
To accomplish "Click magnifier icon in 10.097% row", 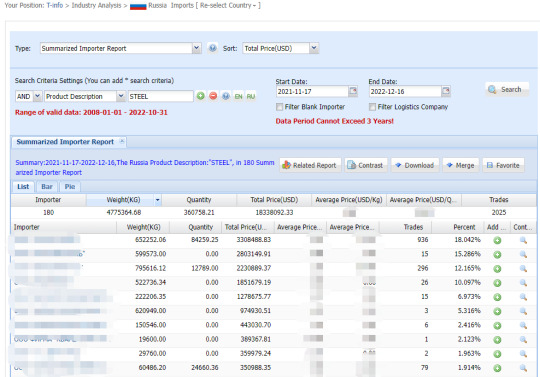I will [x=523, y=283].
